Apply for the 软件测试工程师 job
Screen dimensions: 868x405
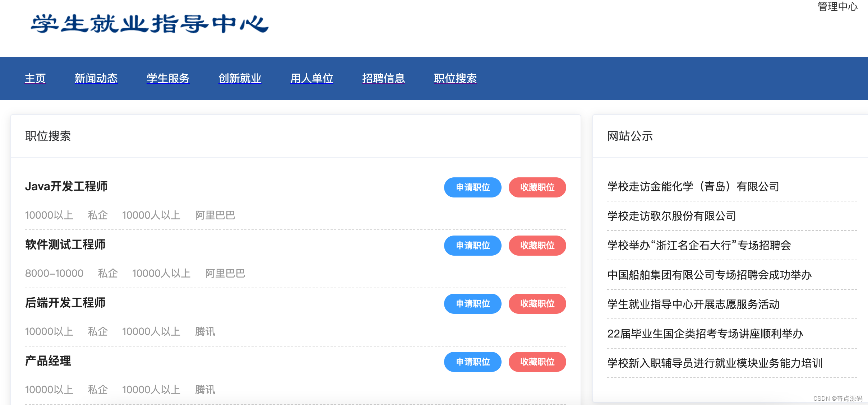pyautogui.click(x=472, y=246)
